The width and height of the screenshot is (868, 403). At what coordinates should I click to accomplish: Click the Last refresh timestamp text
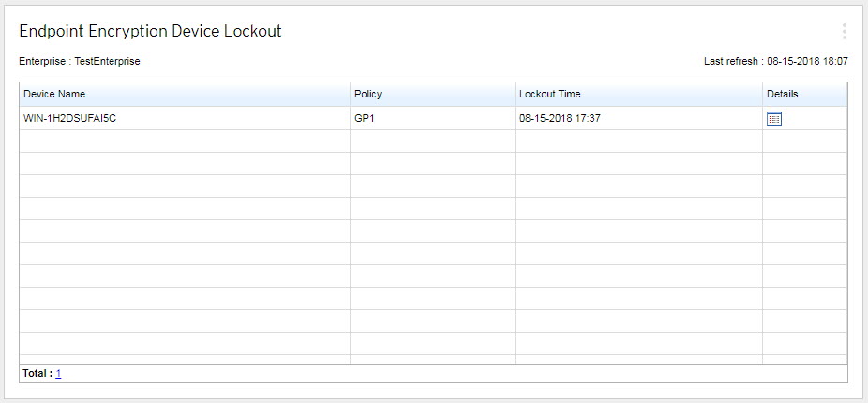coord(775,61)
